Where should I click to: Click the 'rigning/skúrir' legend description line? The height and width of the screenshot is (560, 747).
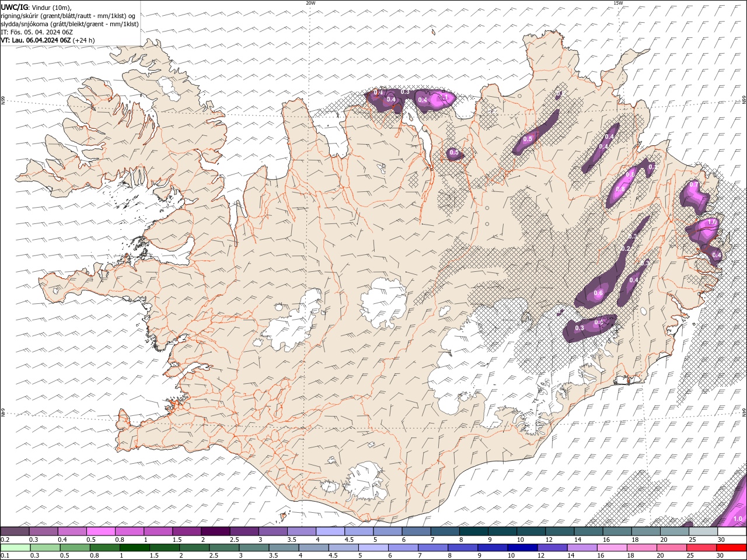[x=69, y=15]
